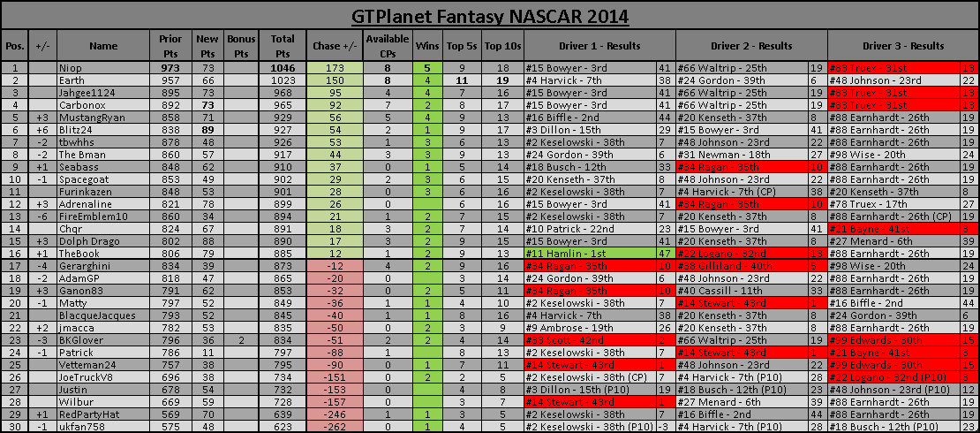Viewport: 980px width, 433px height.
Task: Select the 'Bonus Pts' column header
Action: [x=241, y=46]
